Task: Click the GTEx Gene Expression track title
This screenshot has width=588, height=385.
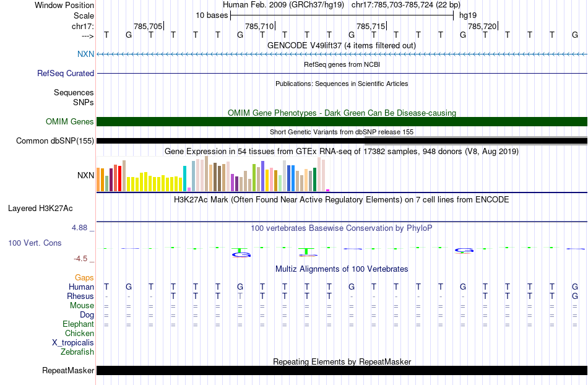Action: pos(342,152)
